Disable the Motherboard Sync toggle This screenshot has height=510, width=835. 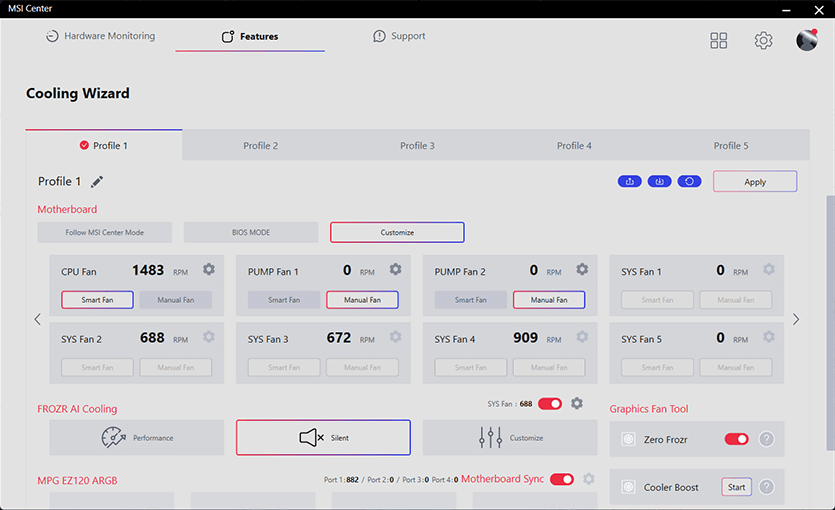coord(562,479)
